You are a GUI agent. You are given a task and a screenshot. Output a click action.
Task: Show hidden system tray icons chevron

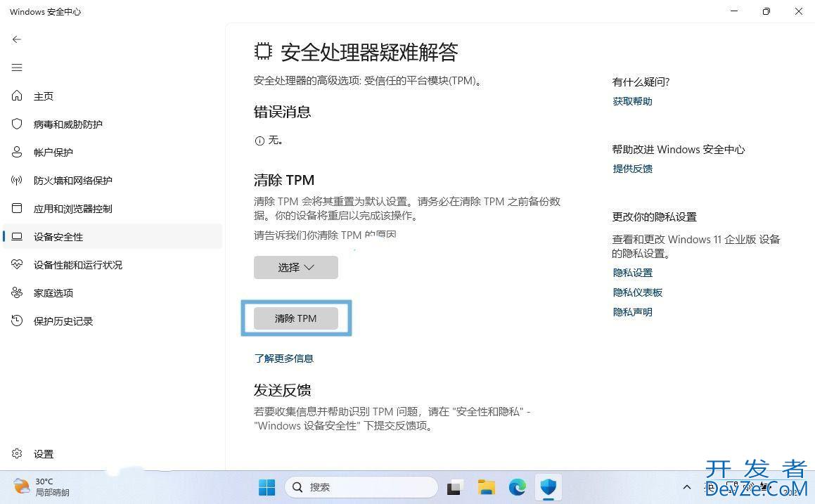coord(686,487)
